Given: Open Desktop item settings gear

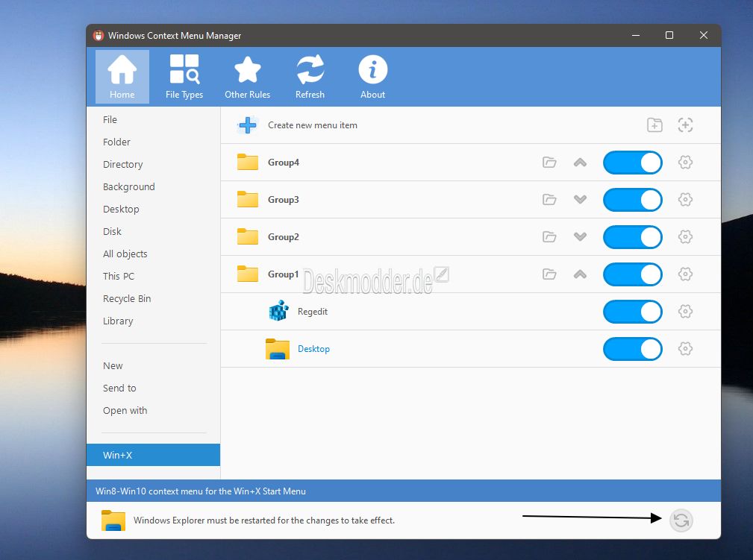Looking at the screenshot, I should [x=685, y=348].
